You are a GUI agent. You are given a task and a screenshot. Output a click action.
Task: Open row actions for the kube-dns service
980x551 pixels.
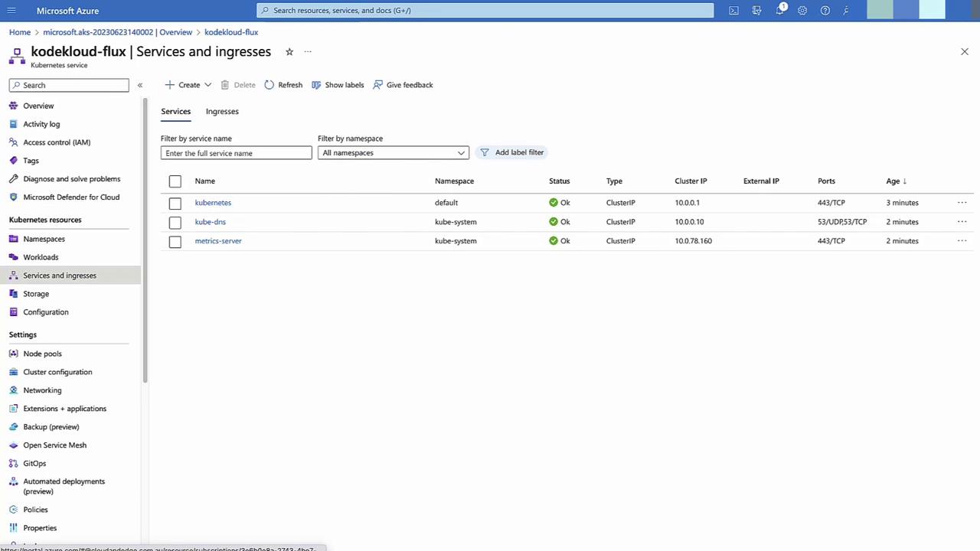962,222
